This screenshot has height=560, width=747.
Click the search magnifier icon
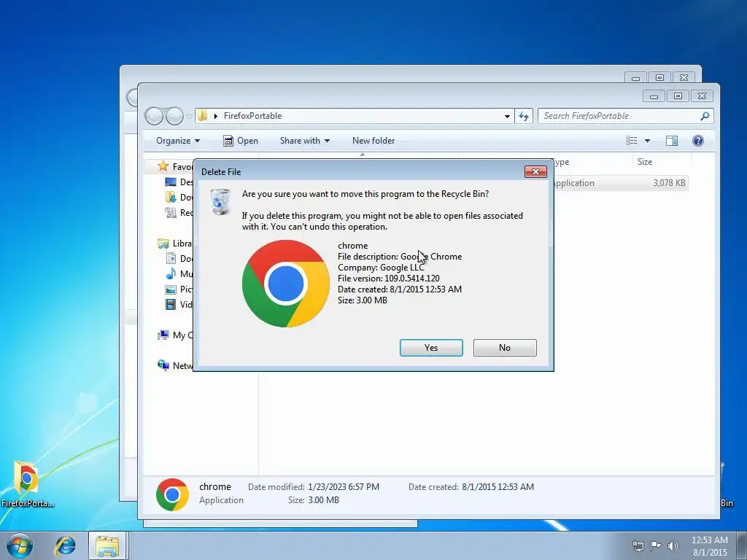pos(705,116)
